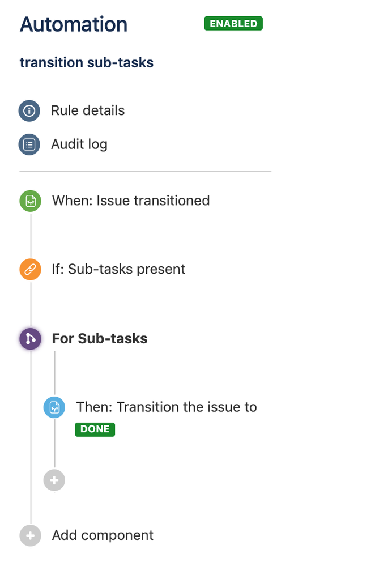392x566 pixels.
Task: Click the bottom Add component plus icon
Action: [30, 535]
